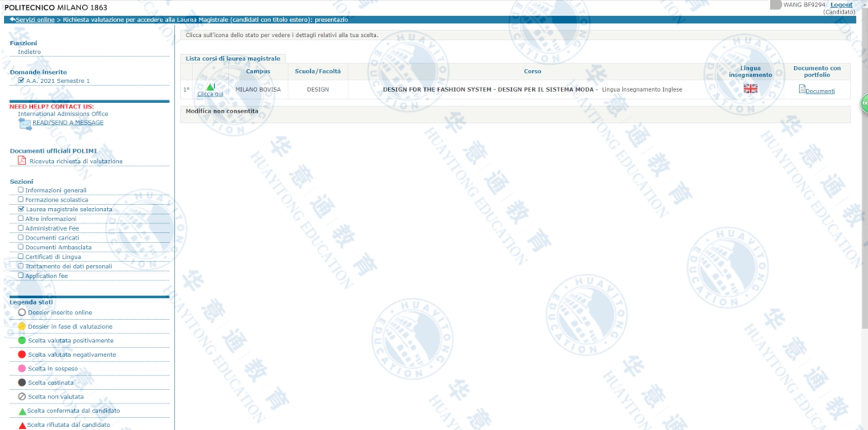Go back via Indietro in Funzioni
Screen dimensions: 868x430
tap(30, 51)
